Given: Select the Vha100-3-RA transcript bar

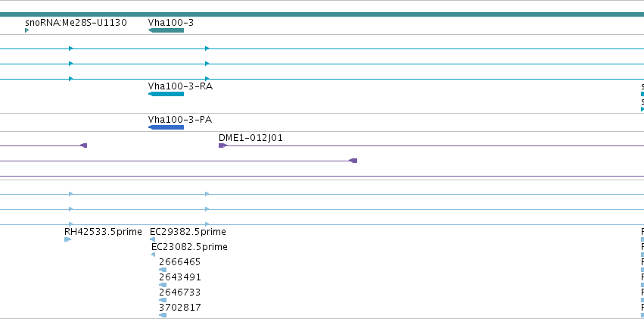Looking at the screenshot, I should click(x=166, y=94).
